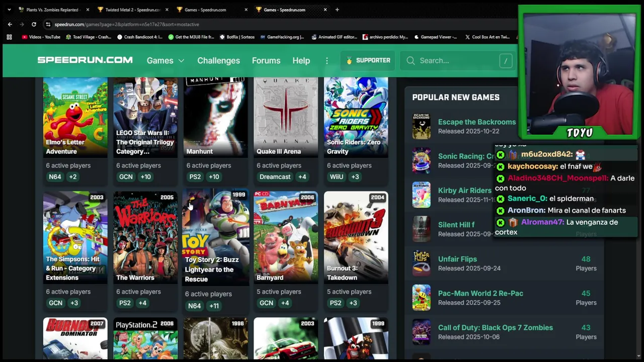Open the Help menu item
Screen dimensions: 644x362
coord(301,60)
